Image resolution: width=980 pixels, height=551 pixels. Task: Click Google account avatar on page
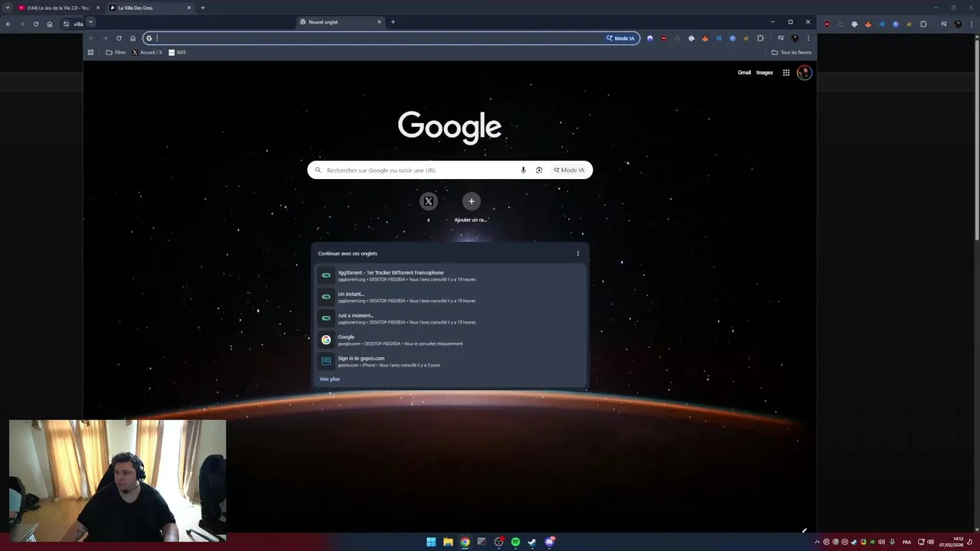(x=804, y=73)
